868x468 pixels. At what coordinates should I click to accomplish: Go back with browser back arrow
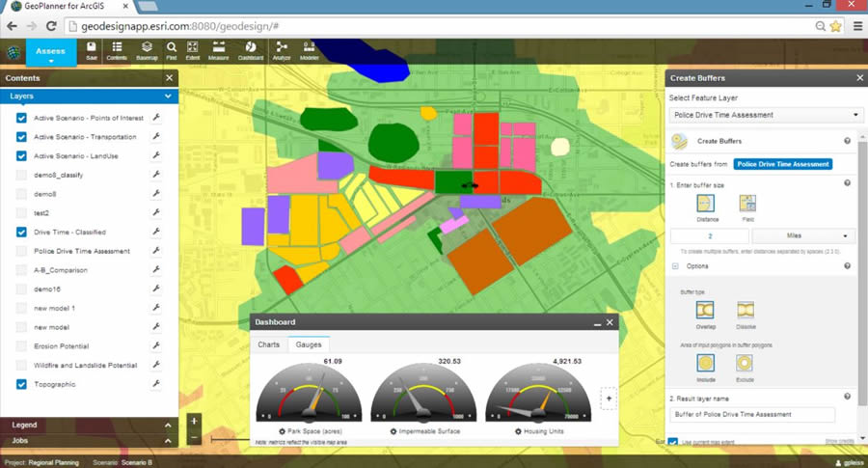(x=12, y=26)
